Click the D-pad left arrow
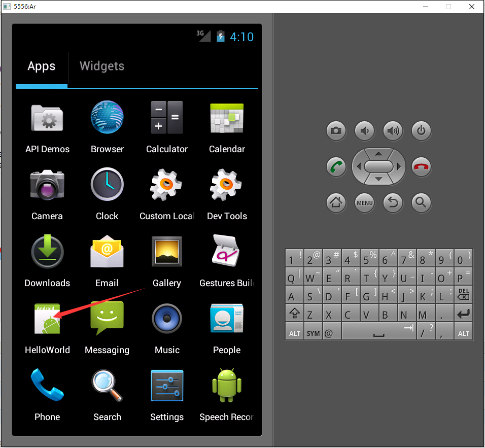This screenshot has width=485, height=448. tap(359, 167)
